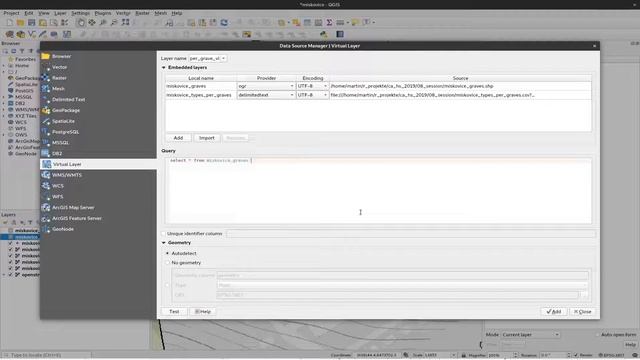Select the GeoPackage source tab
The image size is (640, 360).
(x=98, y=110)
